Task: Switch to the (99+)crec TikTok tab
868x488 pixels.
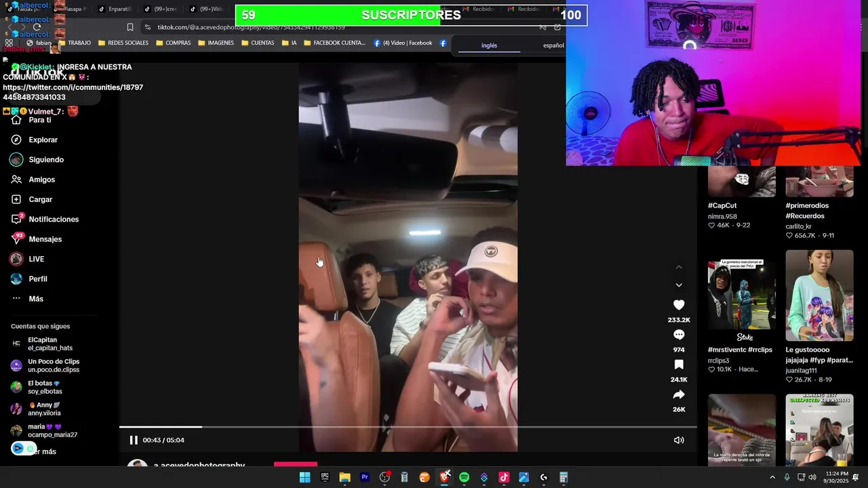Action: tap(161, 9)
